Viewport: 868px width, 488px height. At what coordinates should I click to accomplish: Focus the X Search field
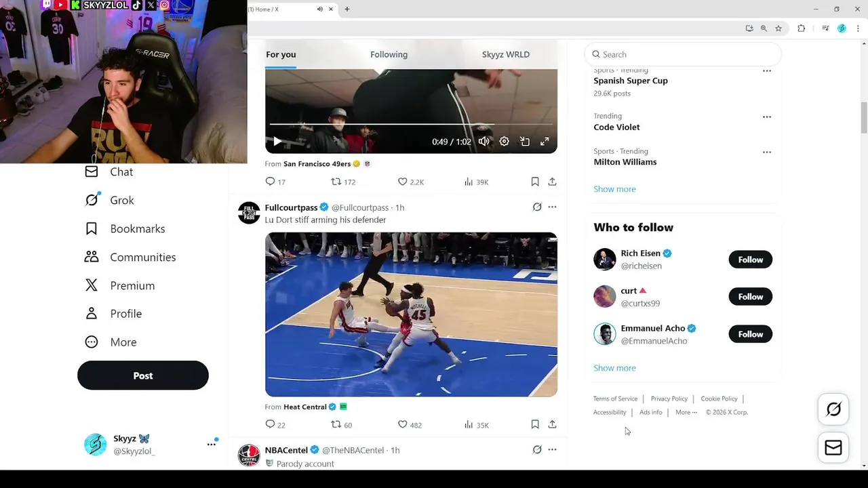tap(683, 54)
